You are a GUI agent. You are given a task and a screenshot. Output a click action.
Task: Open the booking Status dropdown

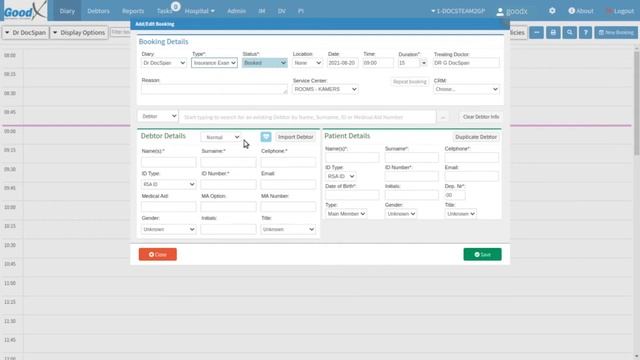(264, 63)
